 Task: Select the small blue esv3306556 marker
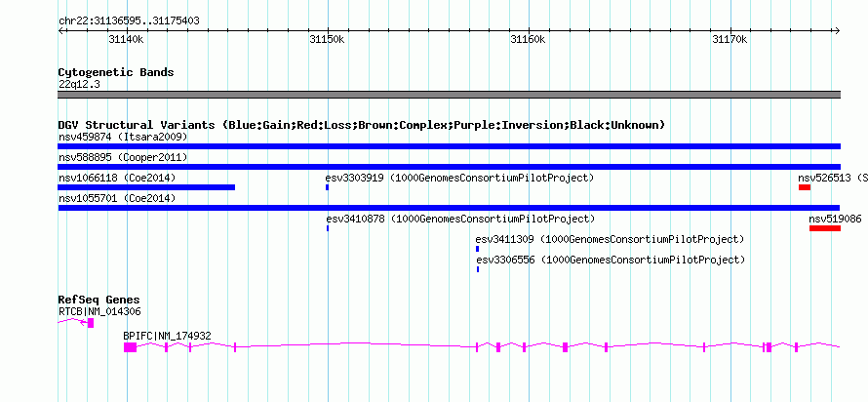tap(478, 269)
